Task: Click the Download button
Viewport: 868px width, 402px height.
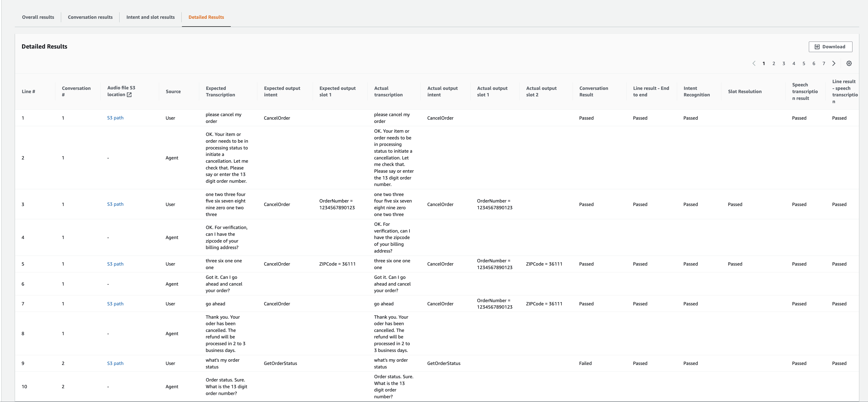Action: (x=830, y=47)
